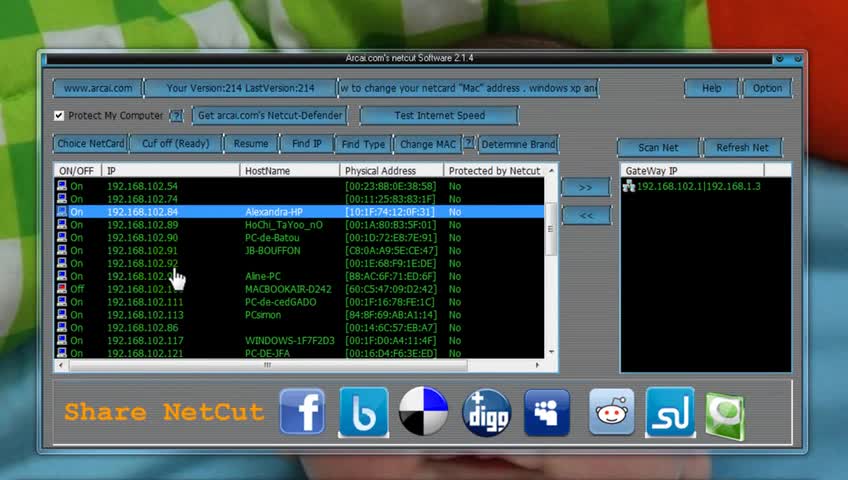
Task: Click the blue b social share icon
Action: point(363,412)
